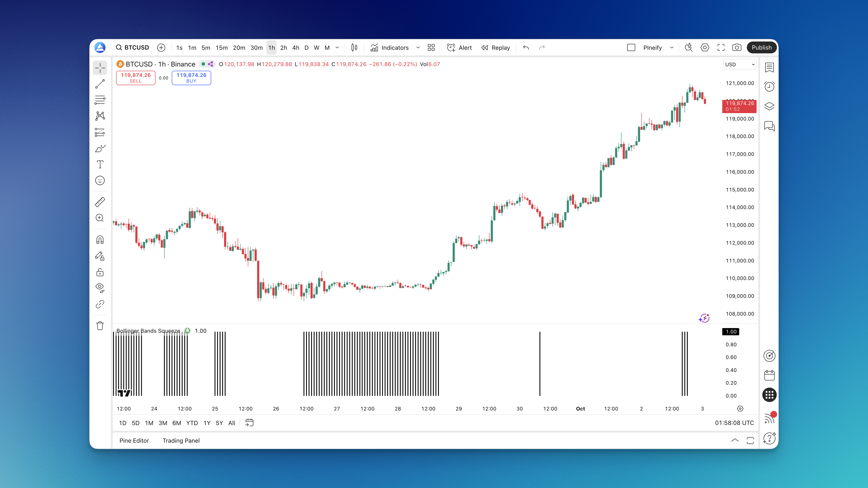Take a chart snapshot with camera icon
The width and height of the screenshot is (868, 488).
pyautogui.click(x=737, y=47)
